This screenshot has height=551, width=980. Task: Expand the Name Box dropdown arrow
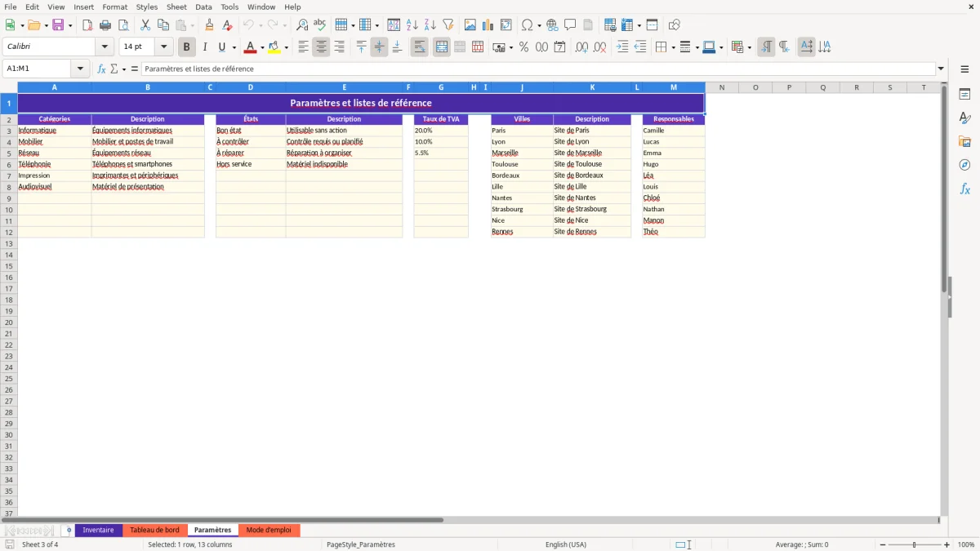coord(80,69)
